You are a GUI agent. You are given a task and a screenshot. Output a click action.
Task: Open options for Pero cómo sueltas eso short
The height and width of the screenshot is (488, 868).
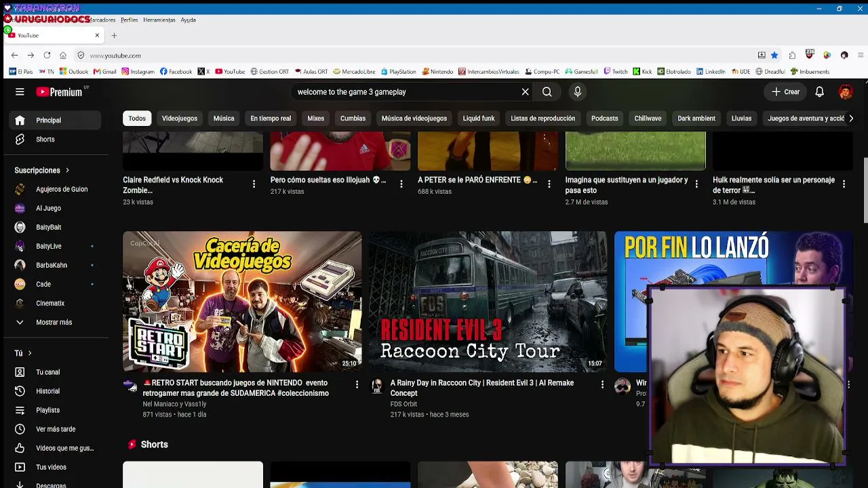pyautogui.click(x=401, y=184)
